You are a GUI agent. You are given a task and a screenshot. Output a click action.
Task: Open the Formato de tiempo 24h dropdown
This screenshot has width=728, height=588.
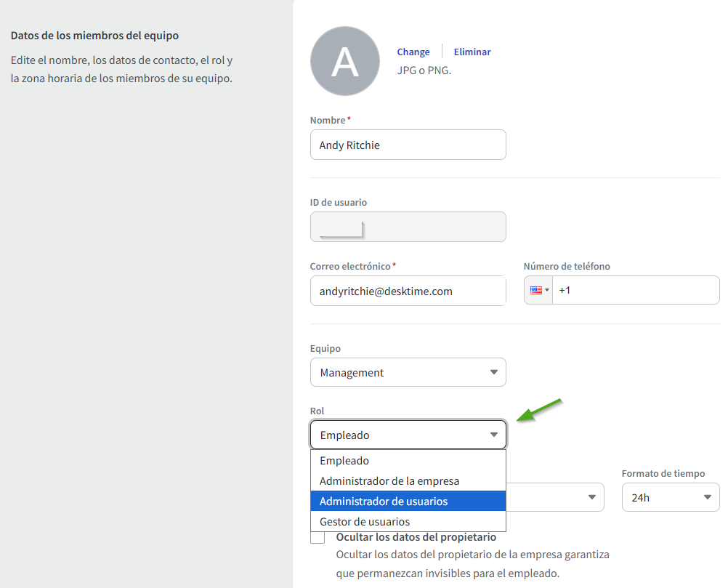[670, 498]
